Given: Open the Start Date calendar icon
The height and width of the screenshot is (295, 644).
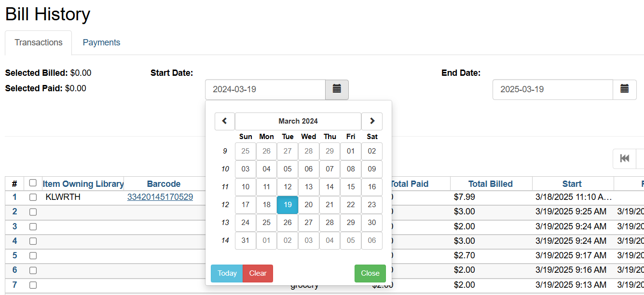Looking at the screenshot, I should [x=337, y=89].
